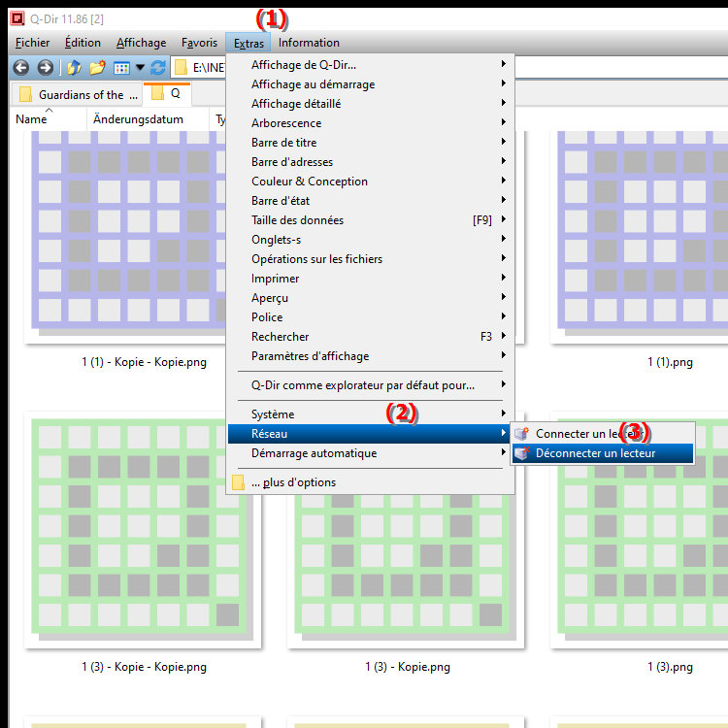Open the Édition menu
Viewport: 728px width, 728px height.
coord(83,43)
